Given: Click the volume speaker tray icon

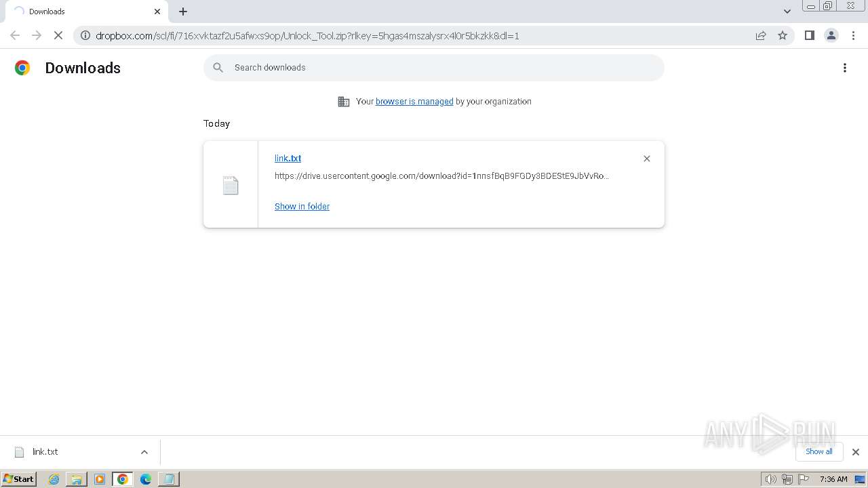Looking at the screenshot, I should (x=770, y=479).
